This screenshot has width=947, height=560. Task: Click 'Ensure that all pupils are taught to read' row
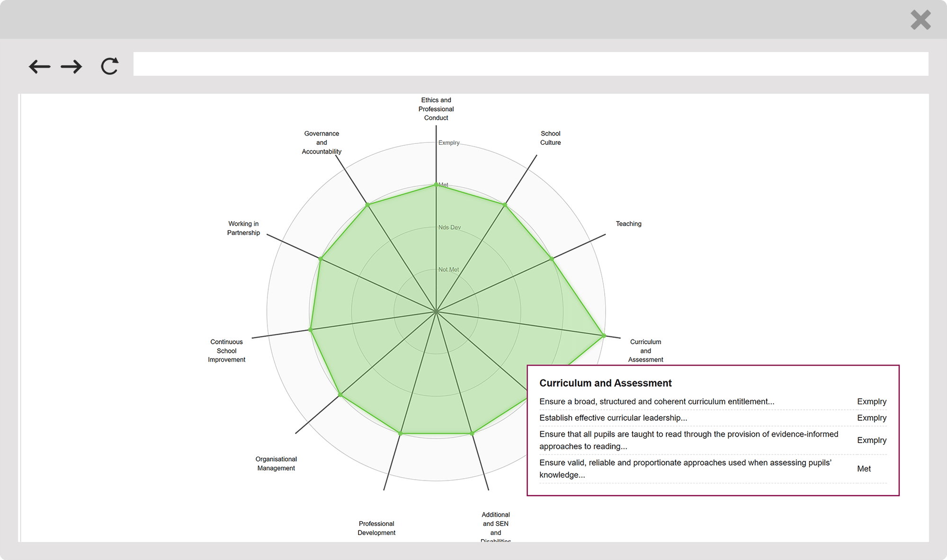[713, 440]
